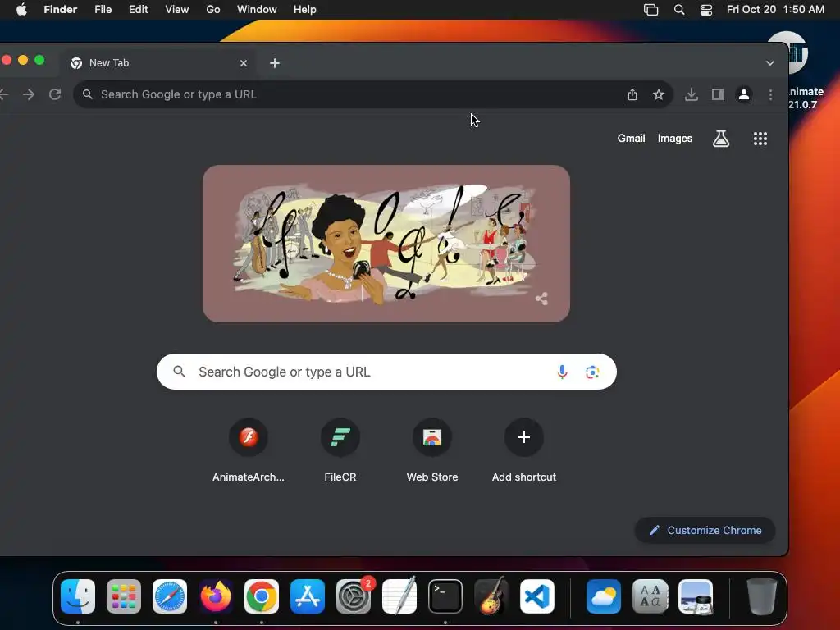This screenshot has height=630, width=840.
Task: Bookmark this tab with the star icon
Action: point(659,95)
